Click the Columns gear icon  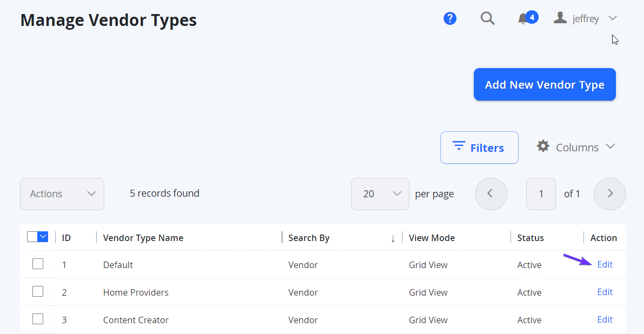coord(543,146)
